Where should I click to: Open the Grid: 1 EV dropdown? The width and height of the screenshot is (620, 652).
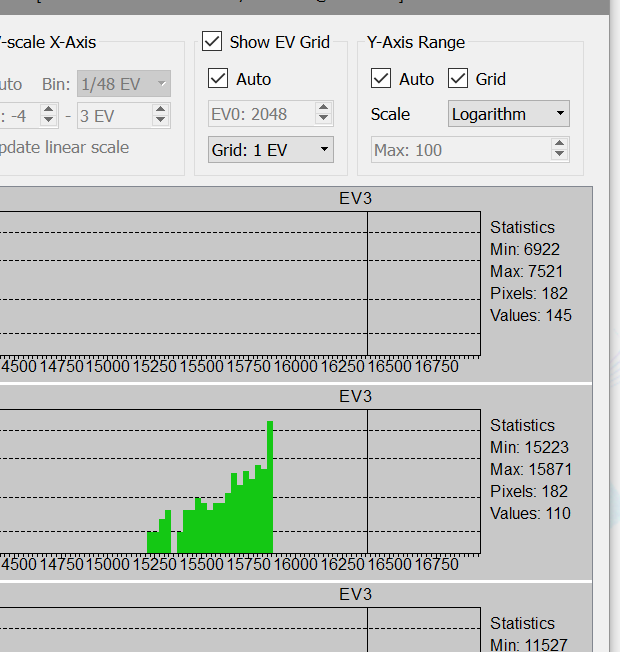pyautogui.click(x=270, y=150)
